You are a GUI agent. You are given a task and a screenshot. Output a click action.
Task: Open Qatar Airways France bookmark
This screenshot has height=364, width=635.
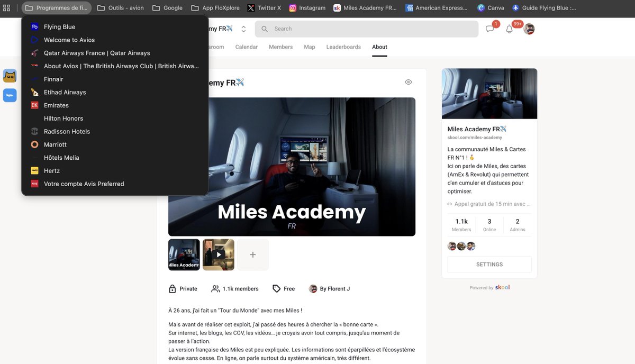tap(114, 53)
